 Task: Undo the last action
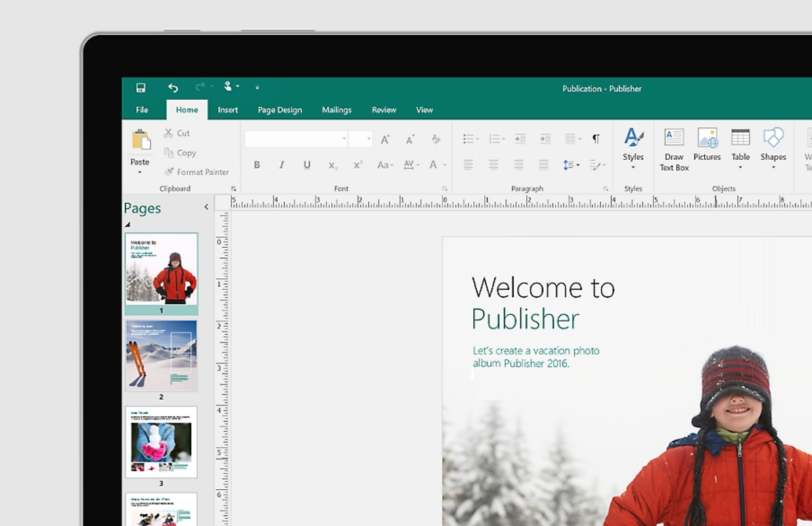[x=173, y=88]
